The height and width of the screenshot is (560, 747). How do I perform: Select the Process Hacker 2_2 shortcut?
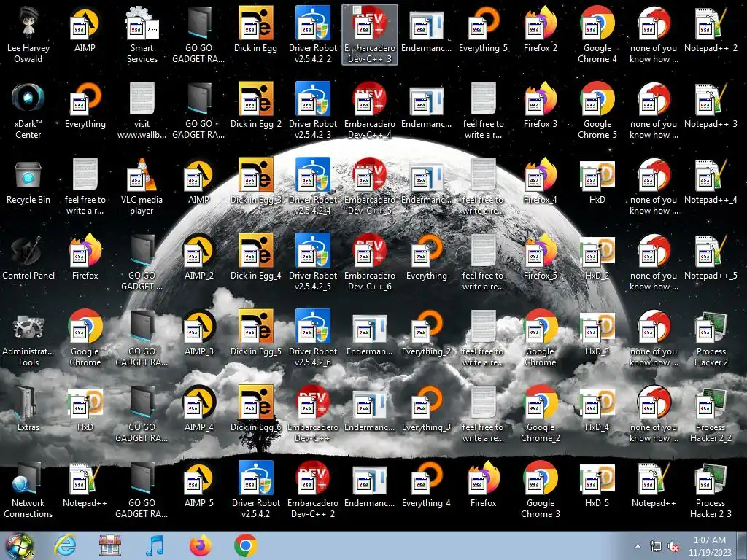coord(711,414)
